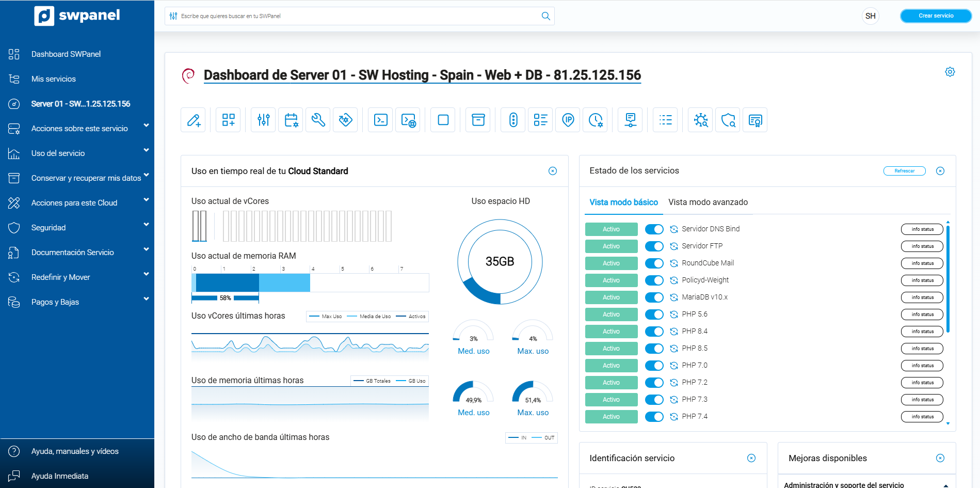The height and width of the screenshot is (488, 980).
Task: Click the pencil edit toolbar icon
Action: click(194, 120)
